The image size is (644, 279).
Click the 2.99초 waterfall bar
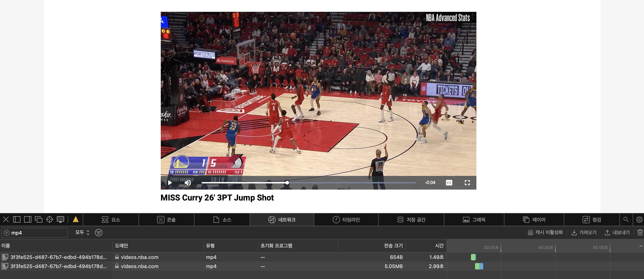(479, 266)
